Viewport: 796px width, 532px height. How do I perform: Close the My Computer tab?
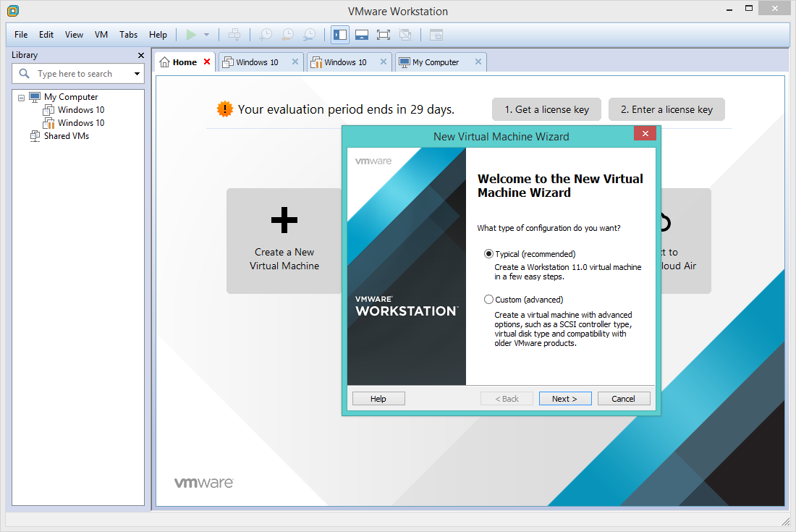tap(478, 62)
